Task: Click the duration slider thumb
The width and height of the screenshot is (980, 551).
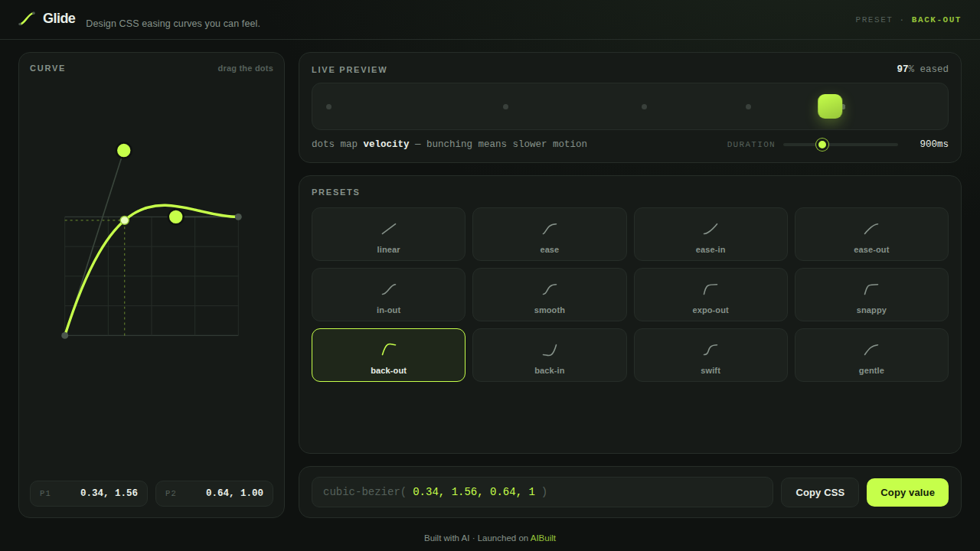Action: pyautogui.click(x=822, y=145)
